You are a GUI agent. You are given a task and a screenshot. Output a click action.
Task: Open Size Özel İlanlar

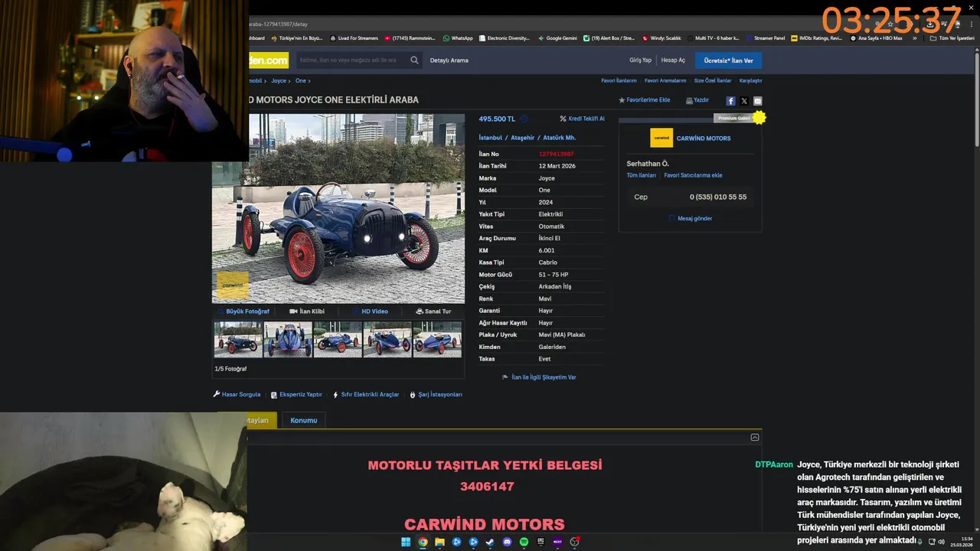click(713, 80)
